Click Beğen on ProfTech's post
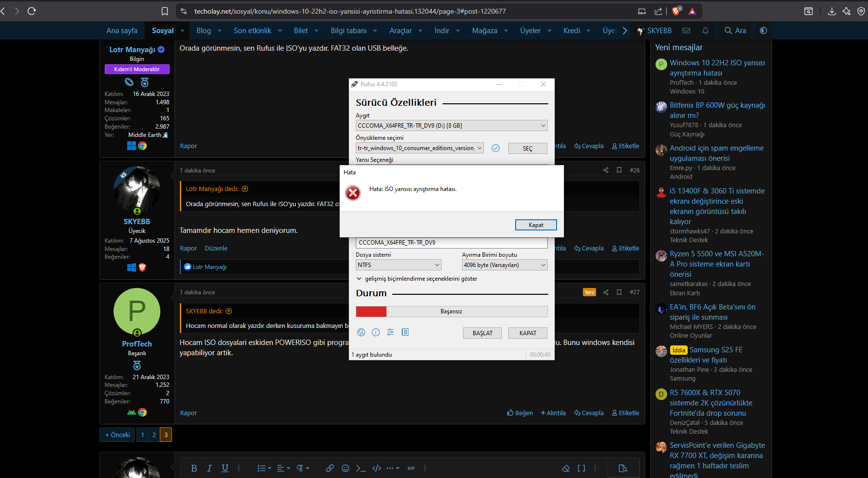 520,413
